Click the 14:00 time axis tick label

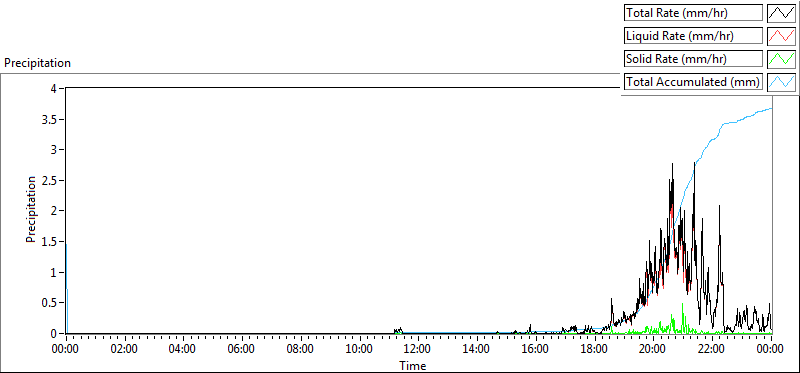(x=477, y=350)
